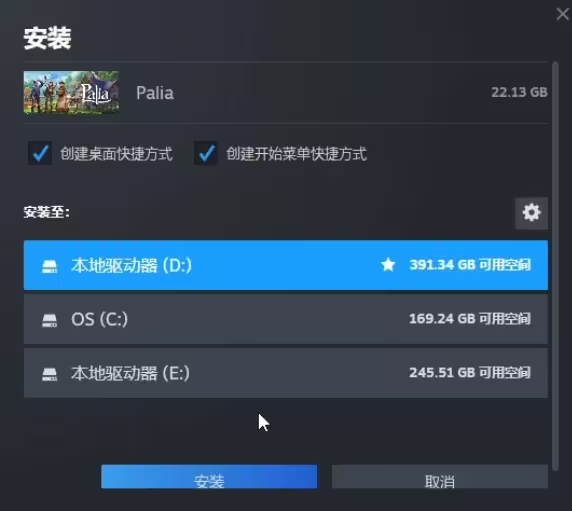Click the dialog's vertical scrollbar
This screenshot has width=572, height=511.
click(x=556, y=266)
